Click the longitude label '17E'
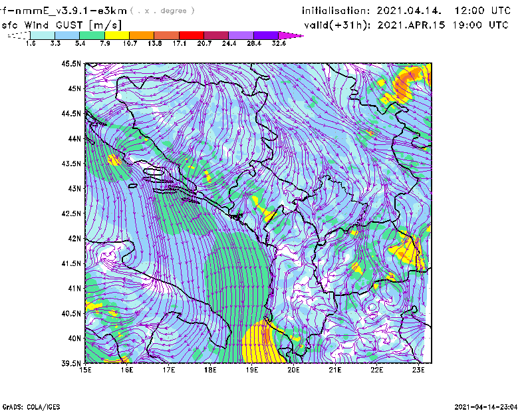Viewport: 532px width, 411px height. point(169,370)
